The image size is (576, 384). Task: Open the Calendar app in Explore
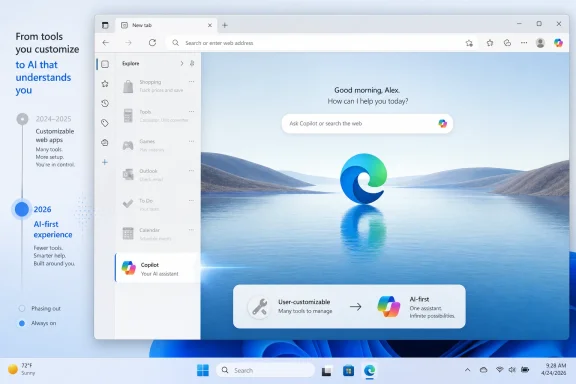[158, 234]
